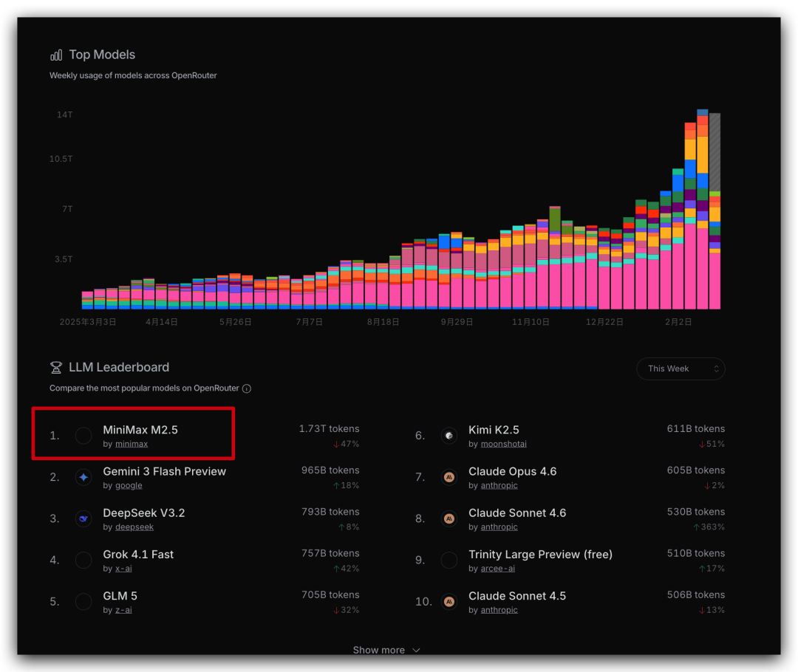The height and width of the screenshot is (672, 798).
Task: Open the moonshotai author link
Action: tap(503, 444)
